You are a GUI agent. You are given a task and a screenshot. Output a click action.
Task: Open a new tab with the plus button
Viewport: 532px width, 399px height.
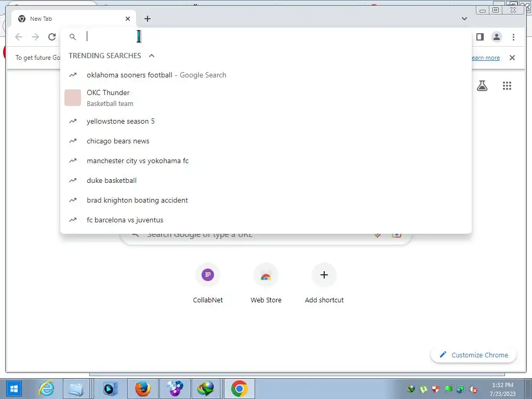click(147, 19)
